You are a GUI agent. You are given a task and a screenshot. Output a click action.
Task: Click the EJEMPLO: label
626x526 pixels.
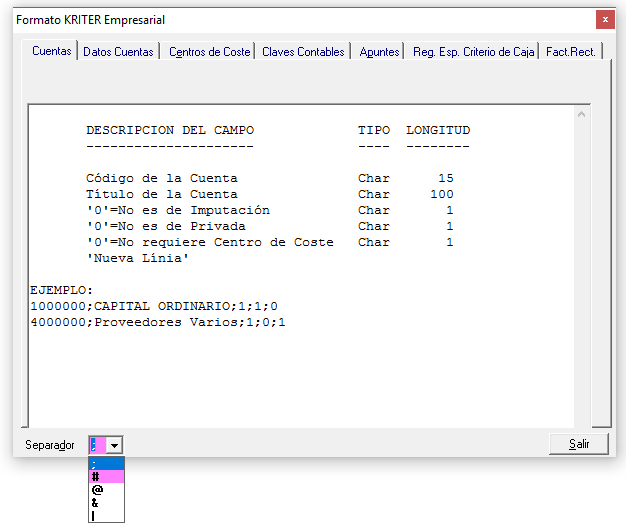(x=61, y=290)
